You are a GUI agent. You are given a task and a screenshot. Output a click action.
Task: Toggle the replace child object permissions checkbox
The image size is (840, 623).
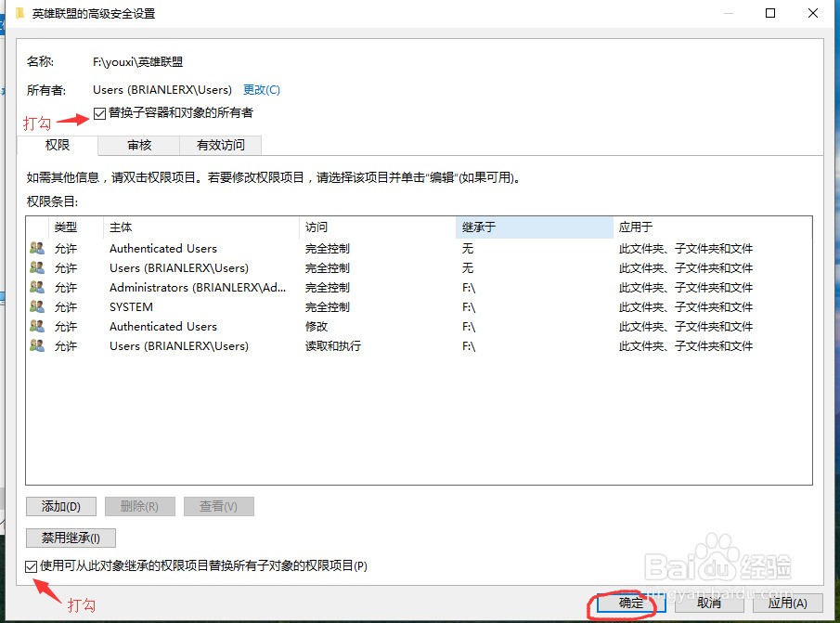32,565
